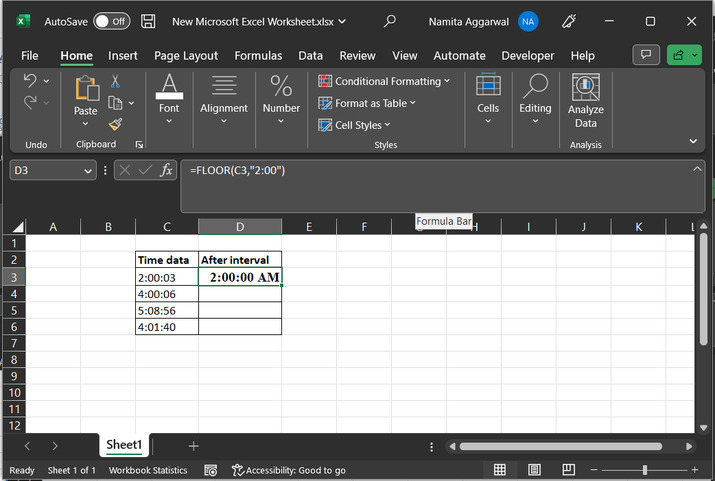The height and width of the screenshot is (481, 715).
Task: Open Analyze Data tool
Action: point(585,102)
